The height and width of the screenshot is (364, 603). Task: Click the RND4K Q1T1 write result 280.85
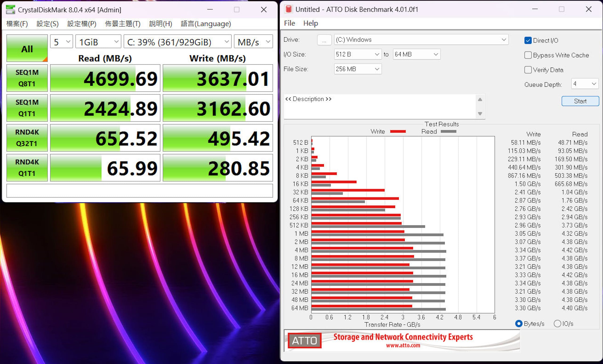[x=218, y=168]
